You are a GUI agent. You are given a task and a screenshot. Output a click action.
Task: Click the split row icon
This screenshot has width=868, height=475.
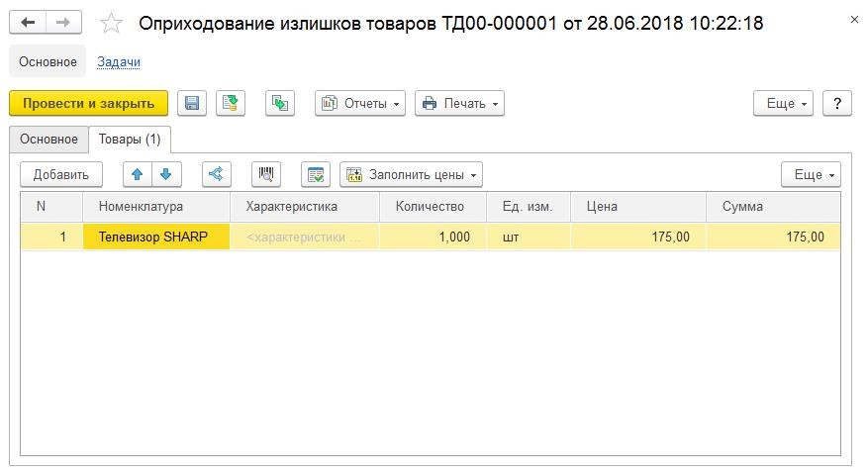(217, 174)
